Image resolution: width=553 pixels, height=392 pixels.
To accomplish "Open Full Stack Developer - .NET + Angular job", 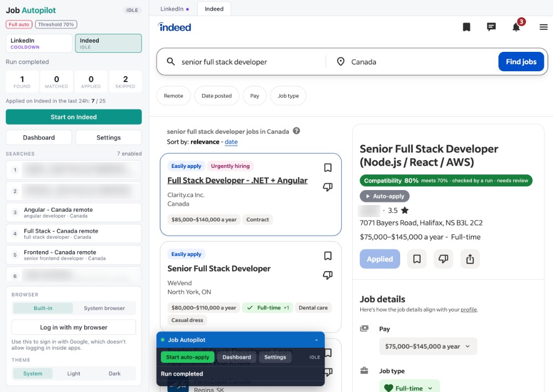I will [x=238, y=180].
